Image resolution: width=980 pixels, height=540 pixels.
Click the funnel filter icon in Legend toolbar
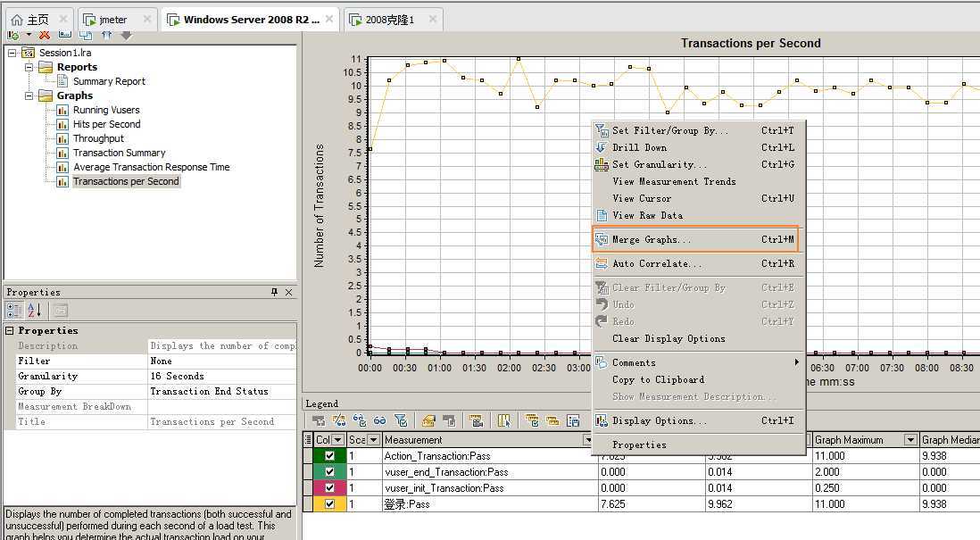tap(401, 420)
